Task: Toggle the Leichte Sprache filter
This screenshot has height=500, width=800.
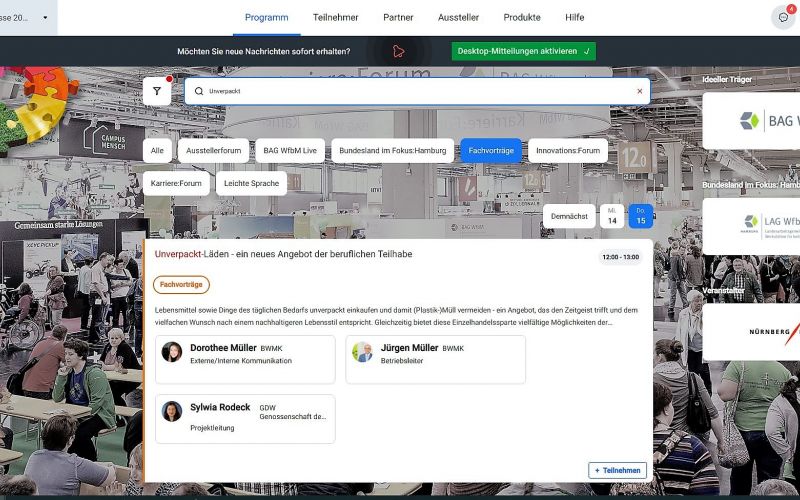Action: [251, 184]
